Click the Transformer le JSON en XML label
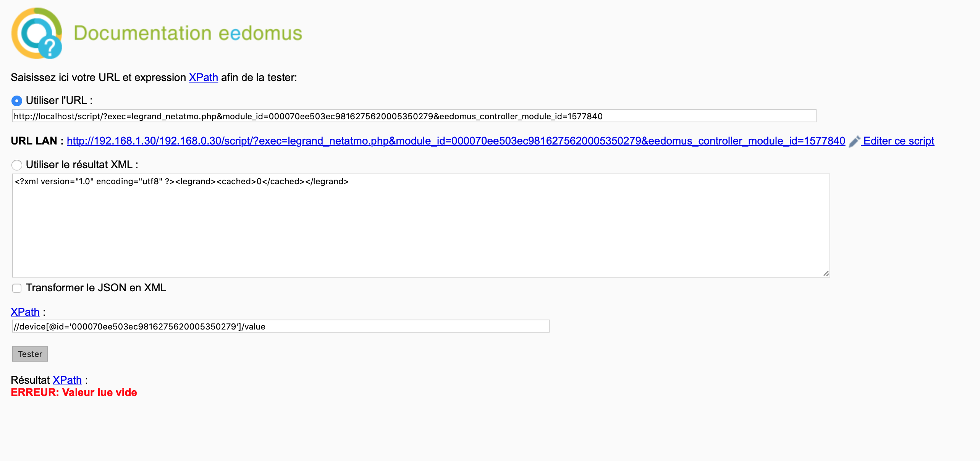 [96, 288]
